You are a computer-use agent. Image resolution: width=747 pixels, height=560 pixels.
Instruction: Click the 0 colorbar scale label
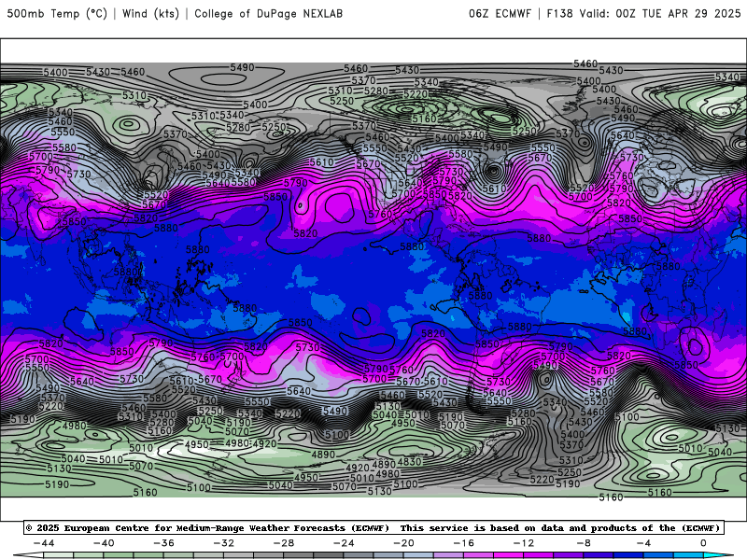point(703,543)
